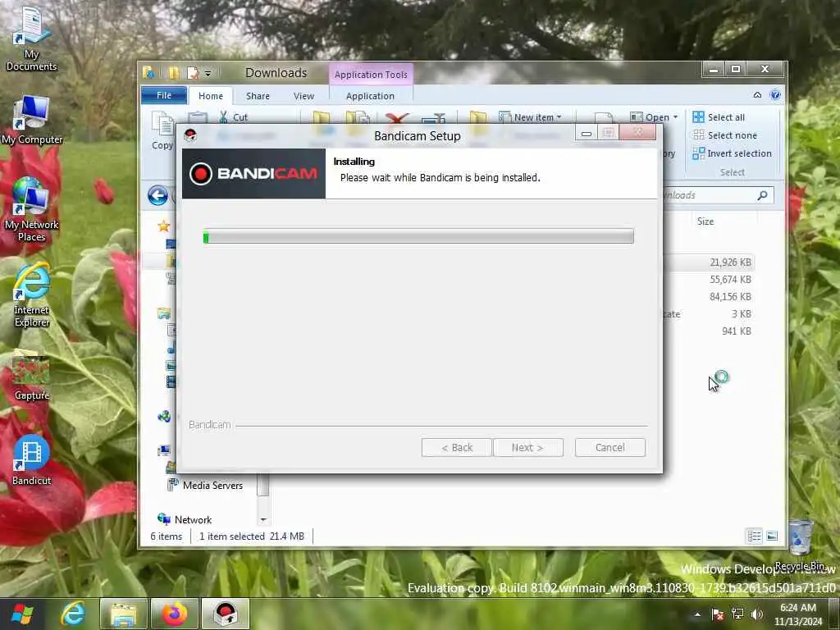
Task: Switch to Bandicam Setup taskbar item
Action: point(226,614)
